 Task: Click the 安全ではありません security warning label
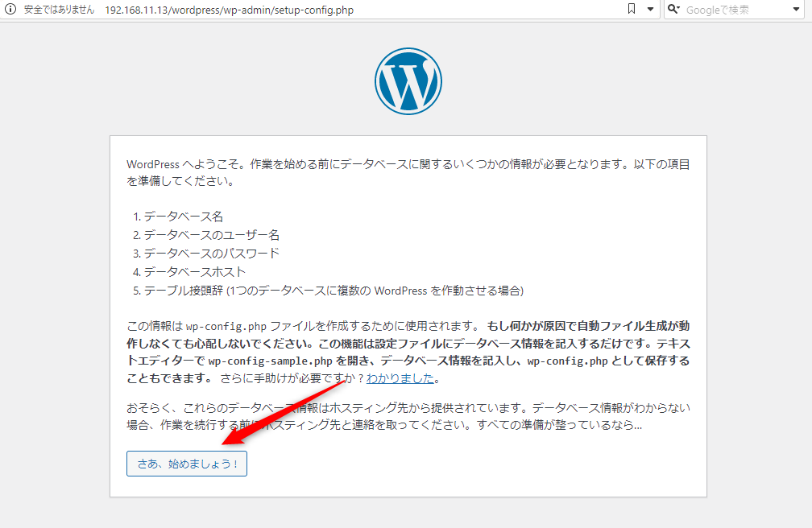click(59, 10)
